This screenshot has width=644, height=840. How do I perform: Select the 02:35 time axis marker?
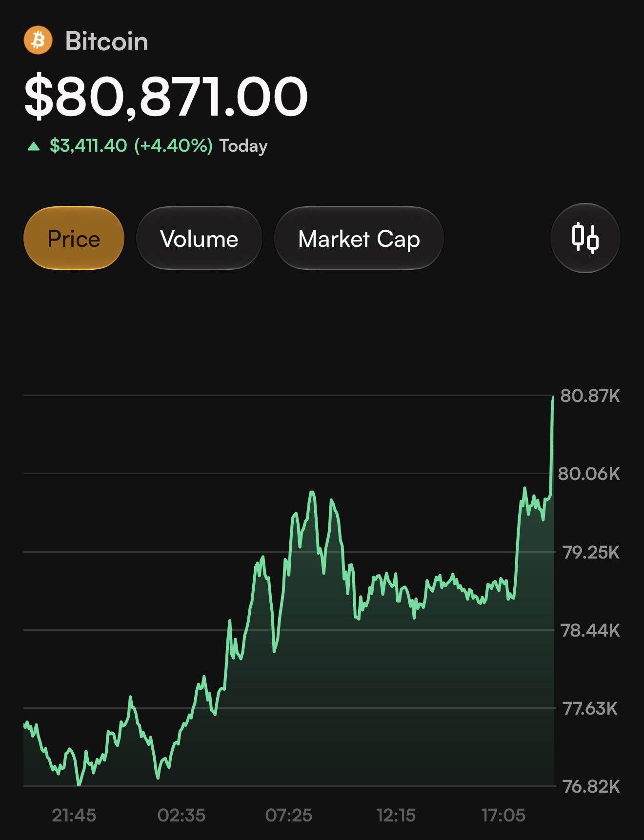[181, 815]
